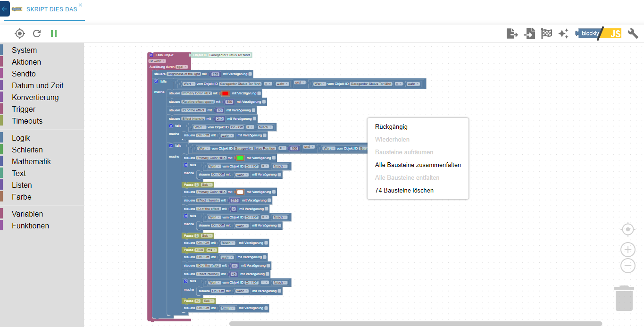Click the 255 value on Brightness block
Screen dimensions: 644x327
[x=216, y=74]
